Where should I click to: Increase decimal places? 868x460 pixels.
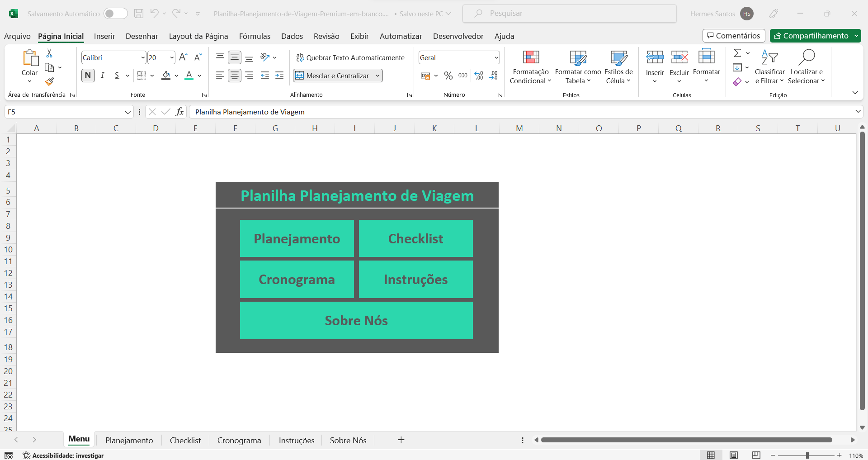click(x=479, y=76)
